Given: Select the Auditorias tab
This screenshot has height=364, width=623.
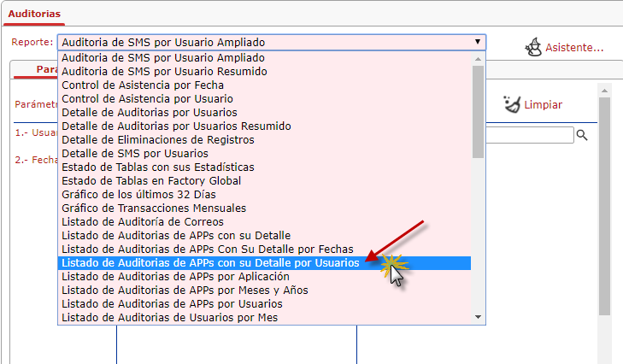Looking at the screenshot, I should pos(34,14).
